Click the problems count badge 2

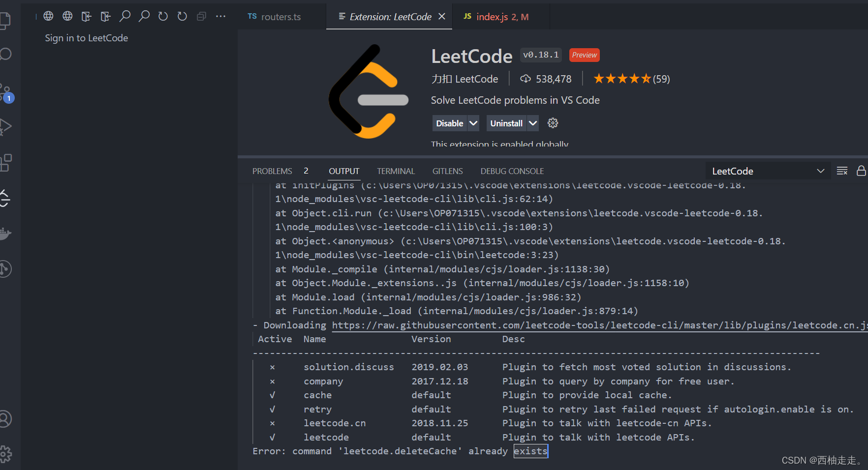pyautogui.click(x=306, y=171)
